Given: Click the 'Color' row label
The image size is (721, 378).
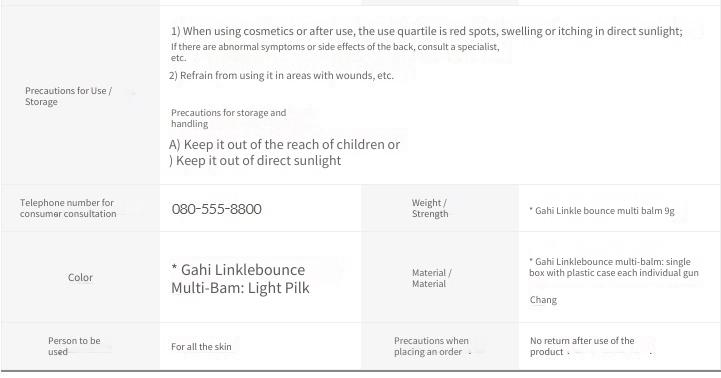Looking at the screenshot, I should pos(80,277).
